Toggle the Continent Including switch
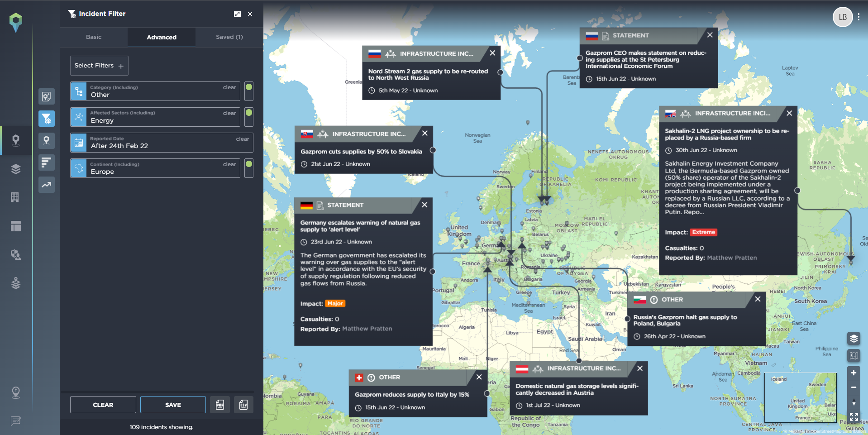Viewport: 868px width, 435px height. pos(249,168)
